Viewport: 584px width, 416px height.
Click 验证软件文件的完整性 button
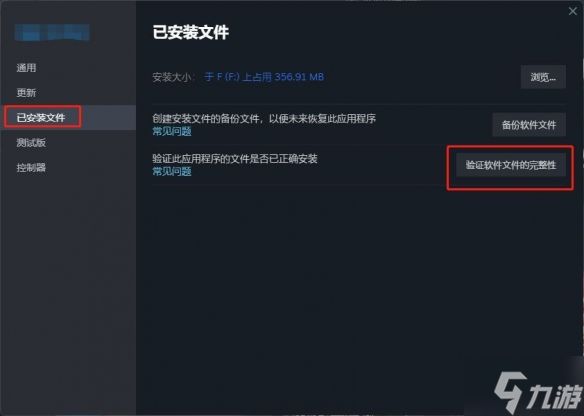coord(511,165)
